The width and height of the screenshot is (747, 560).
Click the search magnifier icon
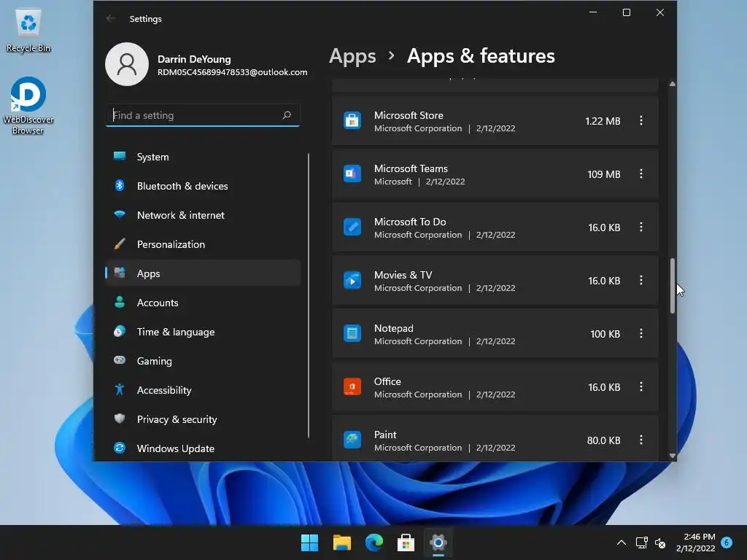click(x=287, y=114)
